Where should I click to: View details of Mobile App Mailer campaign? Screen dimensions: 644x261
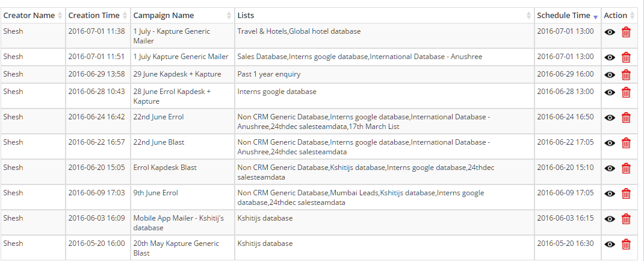pos(610,219)
